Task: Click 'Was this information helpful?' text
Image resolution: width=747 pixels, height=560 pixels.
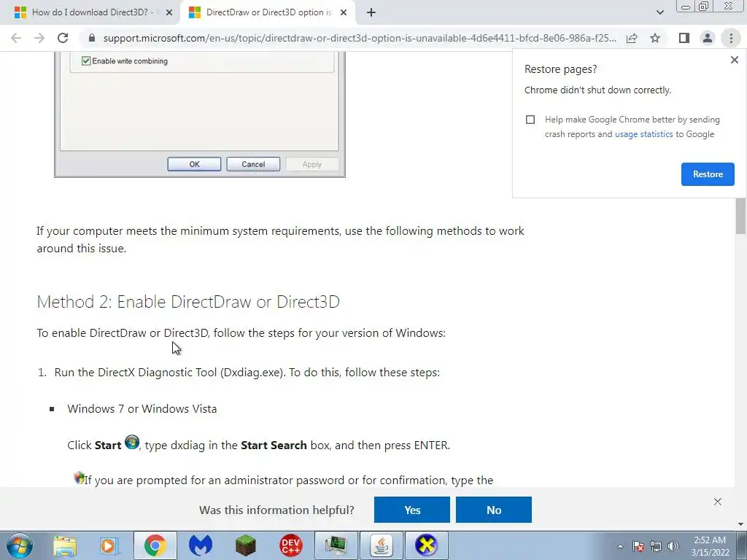Action: pos(276,510)
